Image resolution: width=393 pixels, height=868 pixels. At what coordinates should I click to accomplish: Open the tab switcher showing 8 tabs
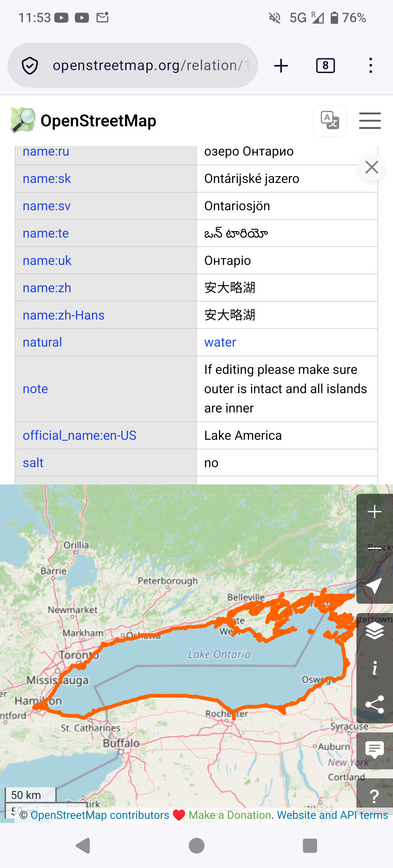click(x=325, y=65)
